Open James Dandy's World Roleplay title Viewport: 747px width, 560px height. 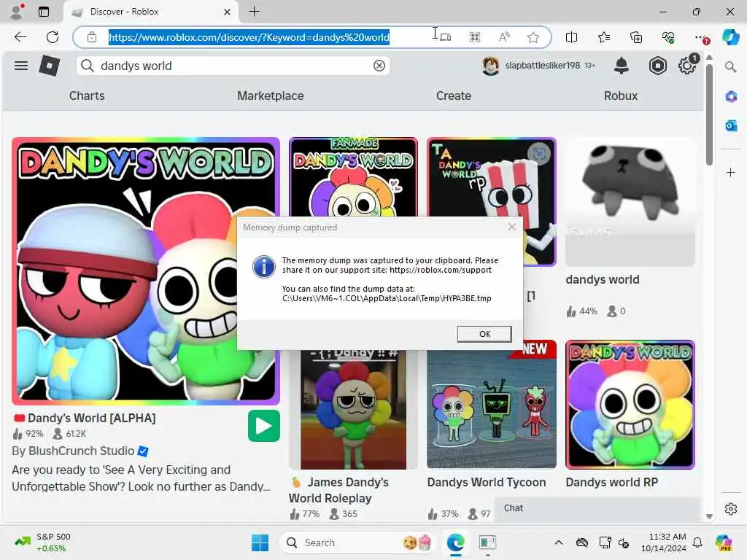[338, 490]
